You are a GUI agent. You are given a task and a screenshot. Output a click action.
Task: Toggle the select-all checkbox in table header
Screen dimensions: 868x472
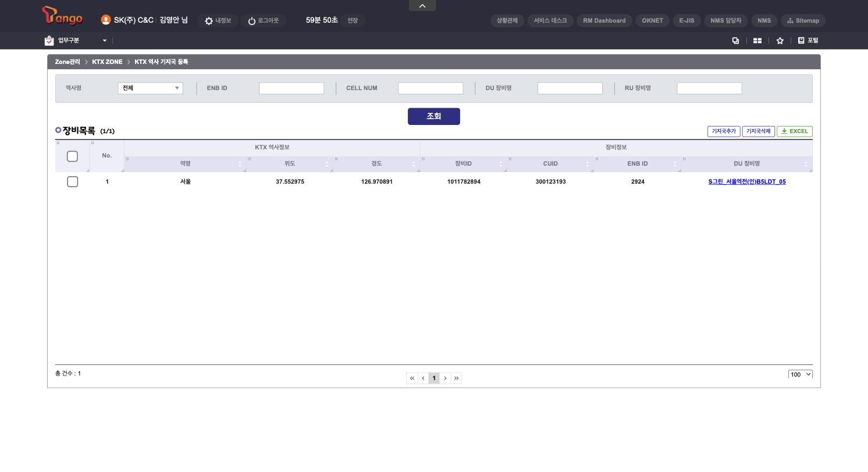pyautogui.click(x=72, y=156)
